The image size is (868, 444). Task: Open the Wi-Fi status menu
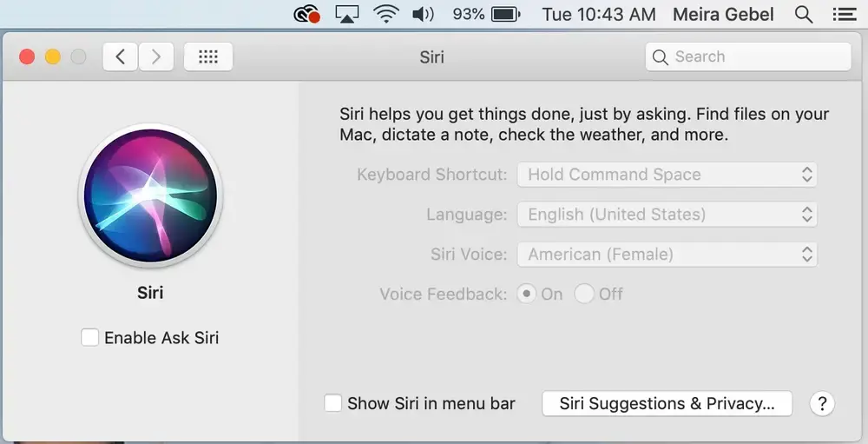[x=386, y=14]
